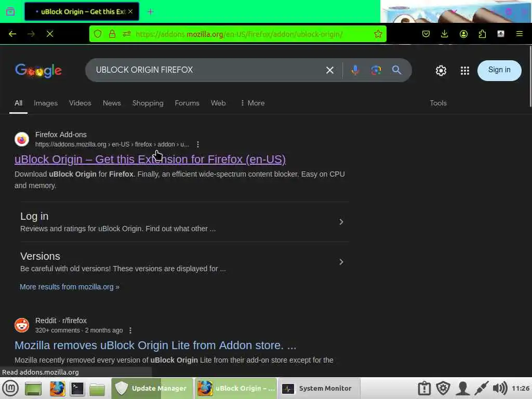
Task: Open clipboard notification tray icon
Action: pos(424,389)
